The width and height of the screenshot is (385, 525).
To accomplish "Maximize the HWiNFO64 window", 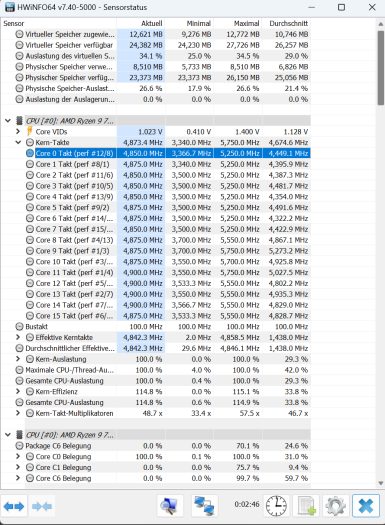I will pyautogui.click(x=341, y=7).
